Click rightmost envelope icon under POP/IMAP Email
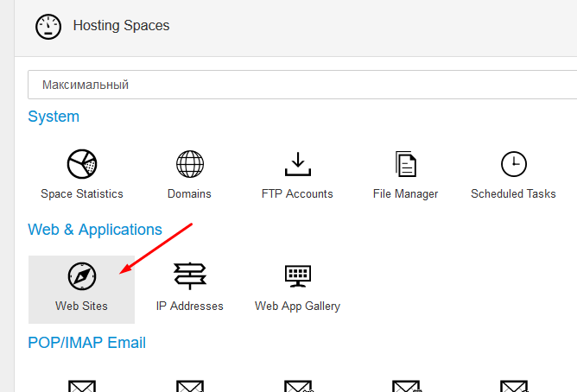 tap(514, 386)
